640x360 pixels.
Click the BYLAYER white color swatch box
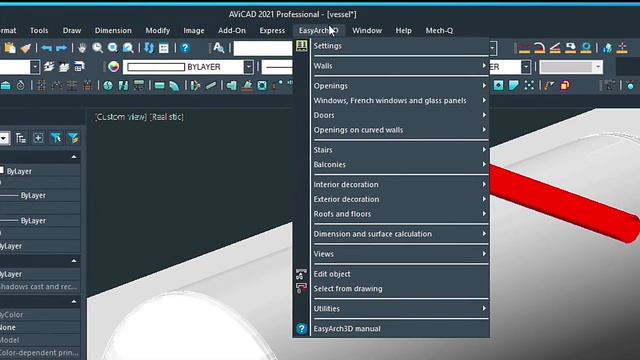(x=156, y=67)
